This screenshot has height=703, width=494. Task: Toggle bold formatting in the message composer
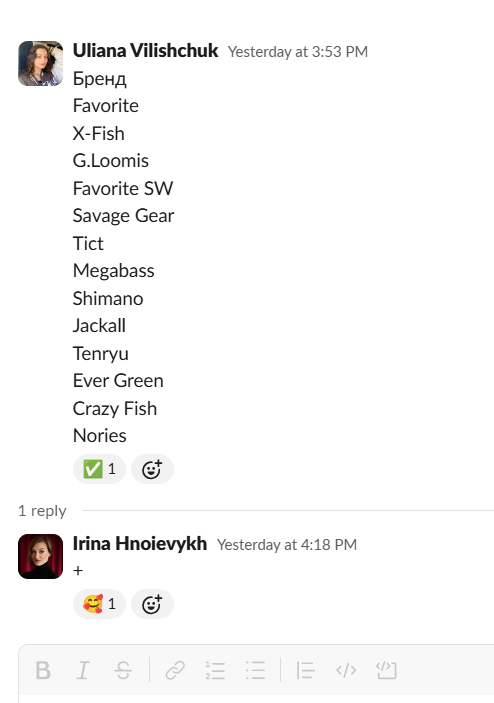tap(43, 671)
